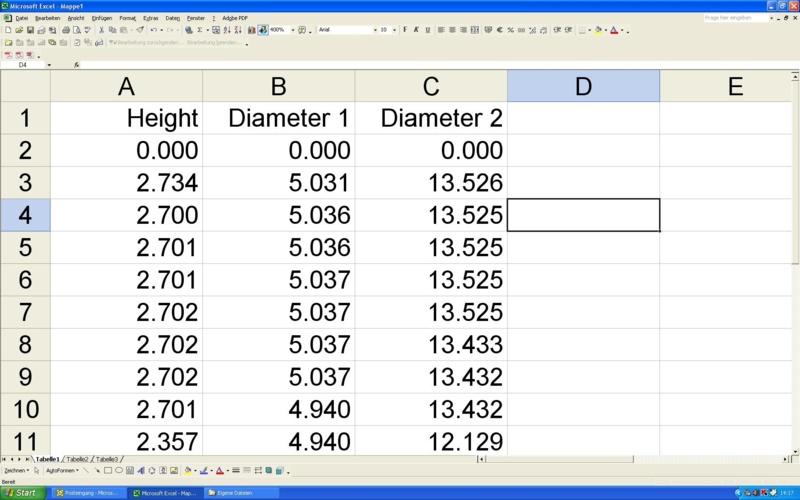Open print preview from the toolbar

coord(77,30)
